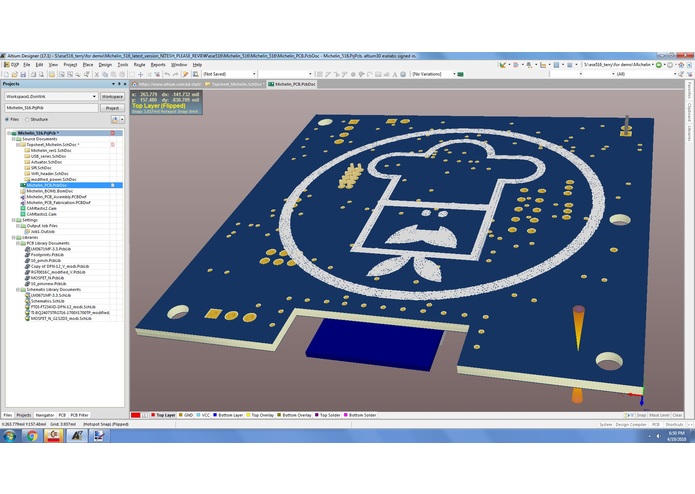This screenshot has width=695, height=494.
Task: Open the Reports menu
Action: coord(158,65)
